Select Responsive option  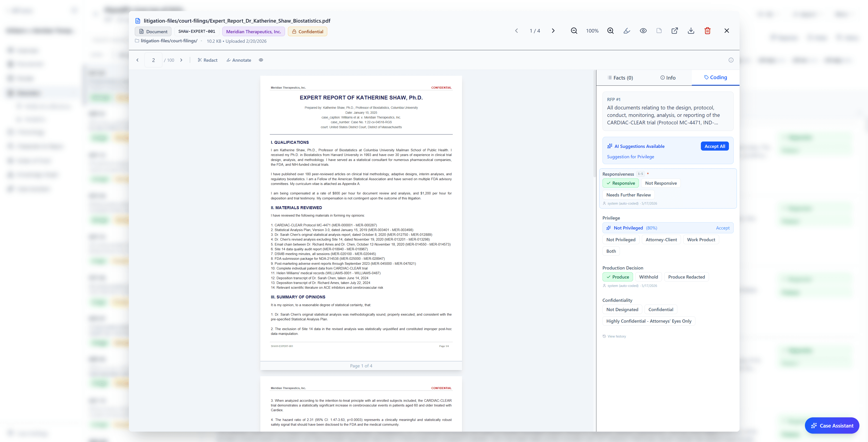pyautogui.click(x=620, y=183)
